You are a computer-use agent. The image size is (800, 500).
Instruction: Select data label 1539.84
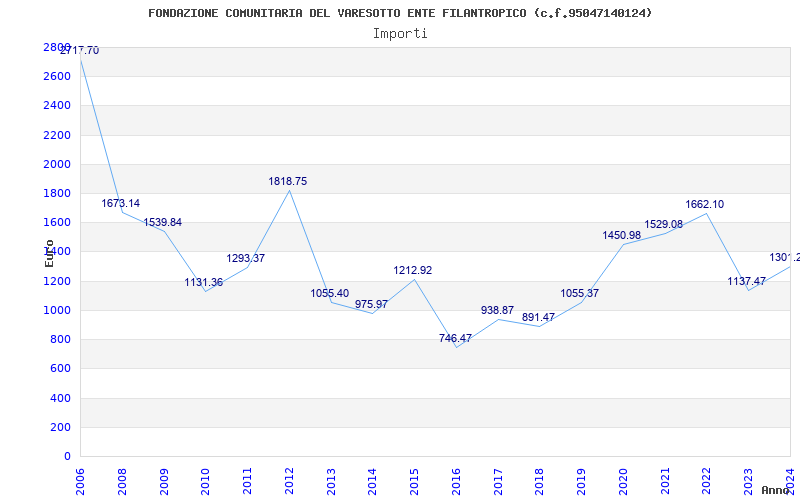(162, 222)
